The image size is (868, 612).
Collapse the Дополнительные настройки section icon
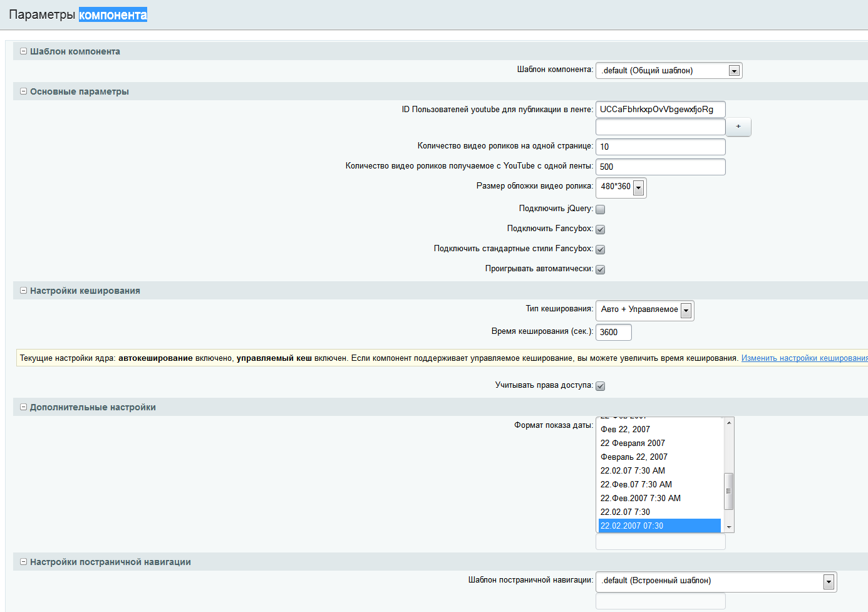(x=24, y=407)
